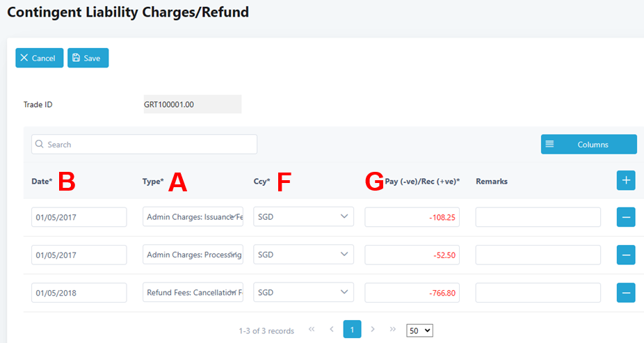This screenshot has height=343, width=644.
Task: Click into the Search box
Action: click(144, 145)
